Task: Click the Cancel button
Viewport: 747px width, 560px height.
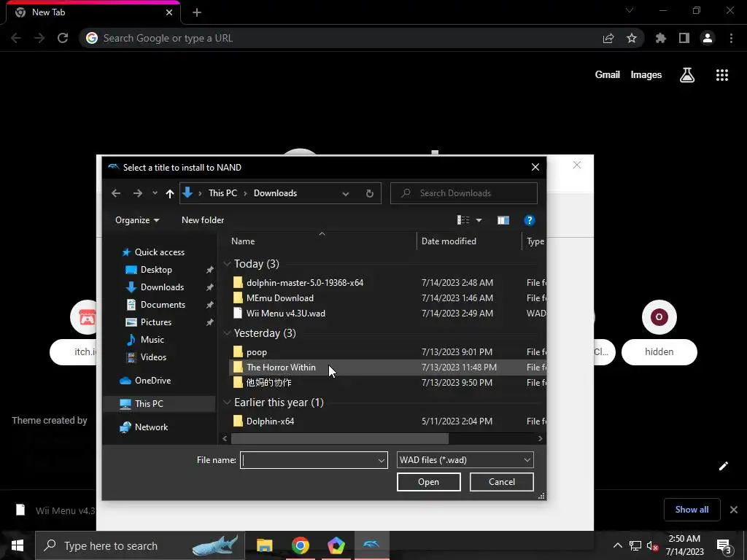Action: pyautogui.click(x=502, y=482)
